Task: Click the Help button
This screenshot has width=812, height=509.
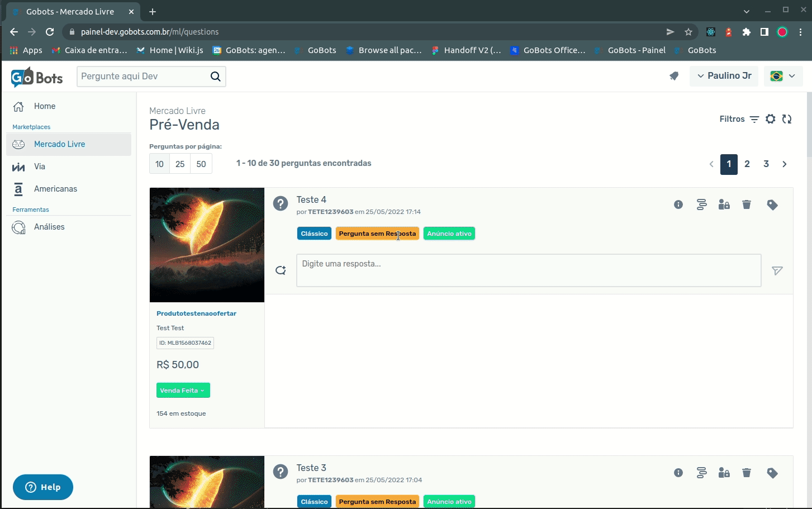Action: 43,487
